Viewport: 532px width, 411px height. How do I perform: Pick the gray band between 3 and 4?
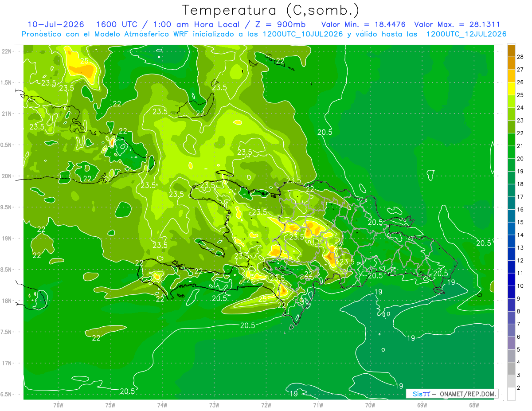(x=511, y=368)
